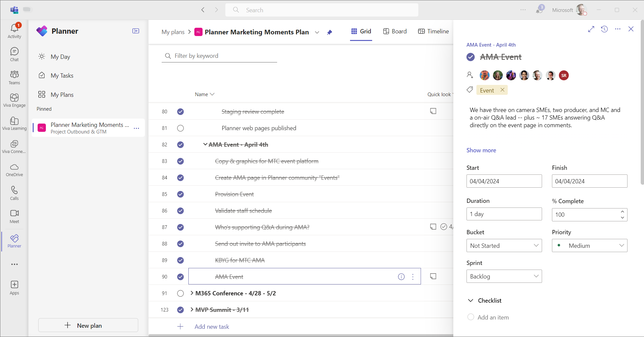Open the Teams icon in sidebar
Screen dimensions: 644x337
click(15, 78)
